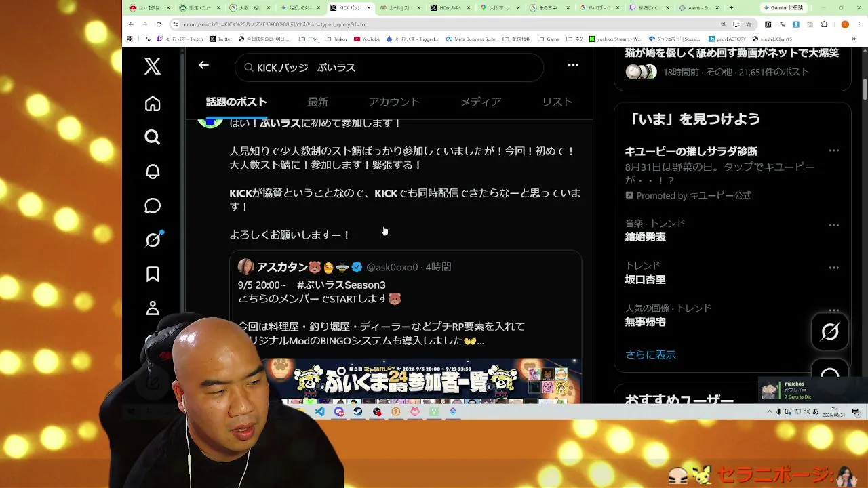Click the taskbar clock and date
The image size is (868, 488).
833,411
